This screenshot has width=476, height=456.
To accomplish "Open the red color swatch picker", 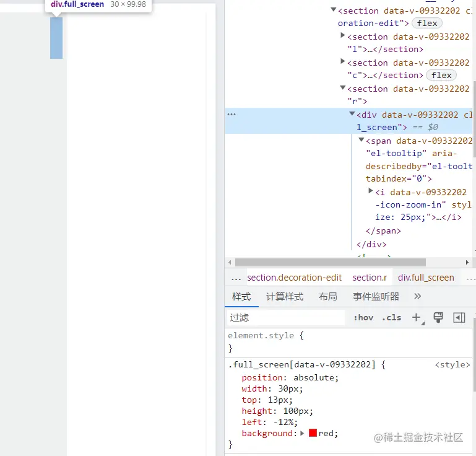I will click(313, 433).
